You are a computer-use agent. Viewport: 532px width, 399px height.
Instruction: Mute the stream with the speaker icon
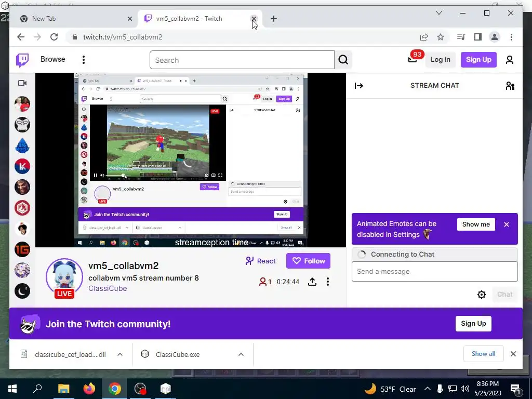102,176
